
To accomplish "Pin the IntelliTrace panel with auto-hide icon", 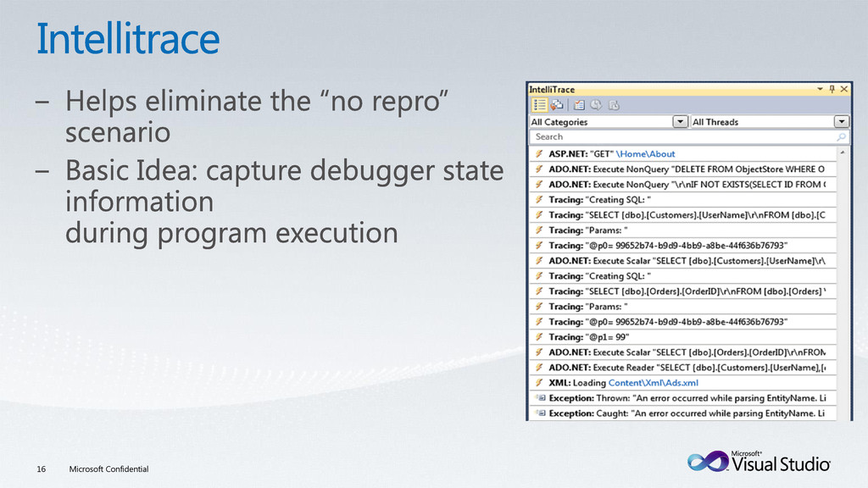I will 832,89.
